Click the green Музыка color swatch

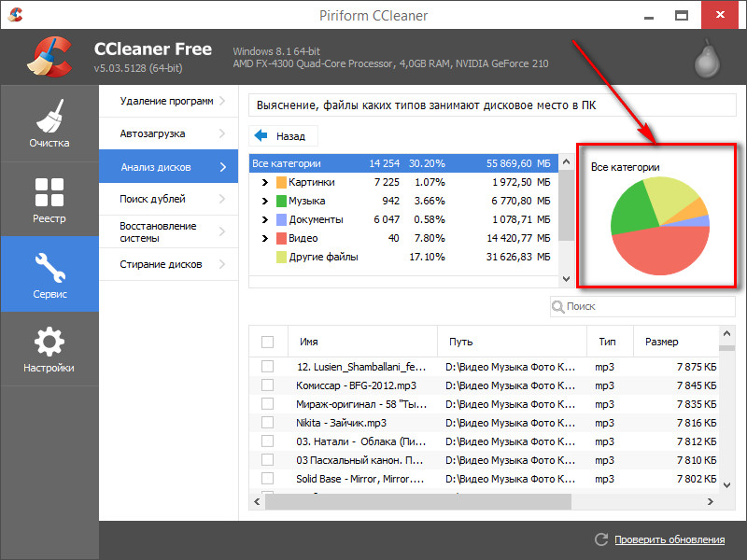tap(281, 201)
